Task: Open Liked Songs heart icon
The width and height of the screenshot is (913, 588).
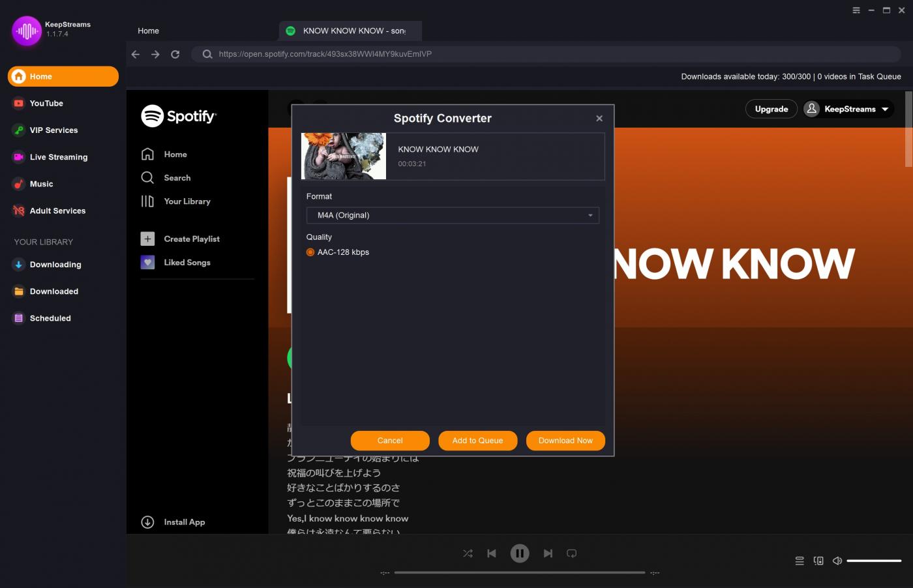Action: tap(147, 262)
